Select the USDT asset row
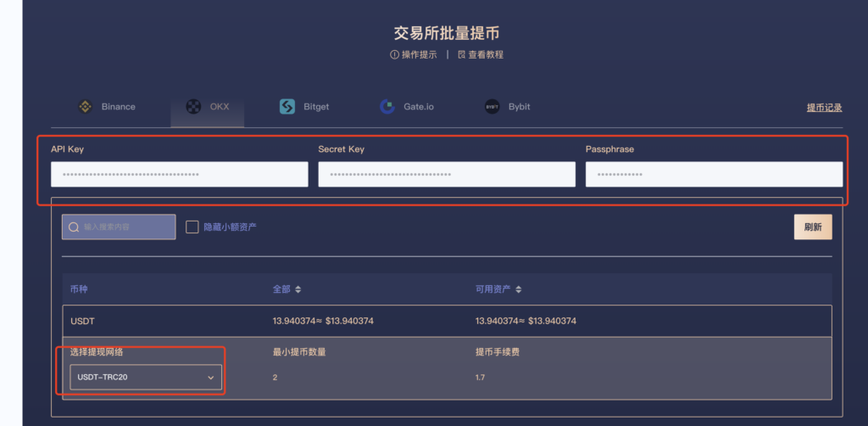This screenshot has width=868, height=426. (447, 321)
